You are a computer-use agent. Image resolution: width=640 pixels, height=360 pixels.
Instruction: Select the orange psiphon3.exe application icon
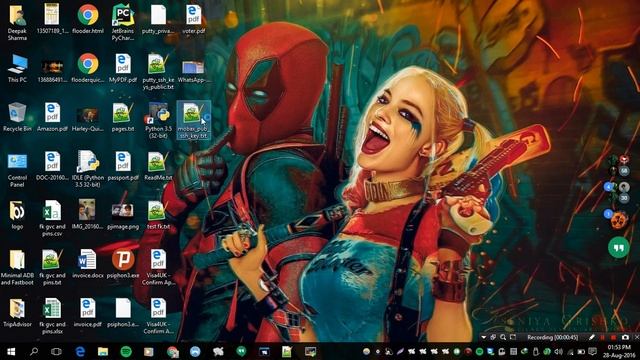tap(123, 260)
